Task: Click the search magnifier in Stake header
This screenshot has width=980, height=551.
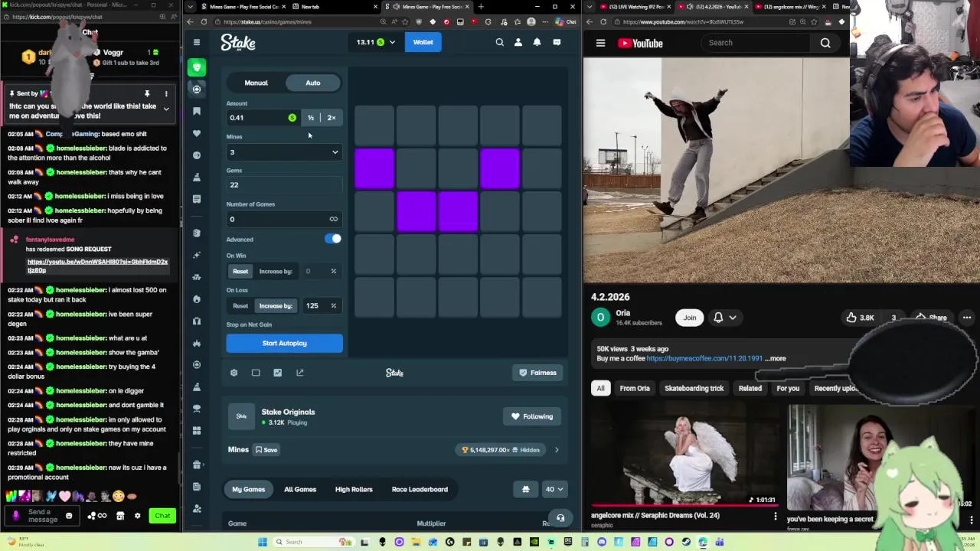Action: (500, 42)
